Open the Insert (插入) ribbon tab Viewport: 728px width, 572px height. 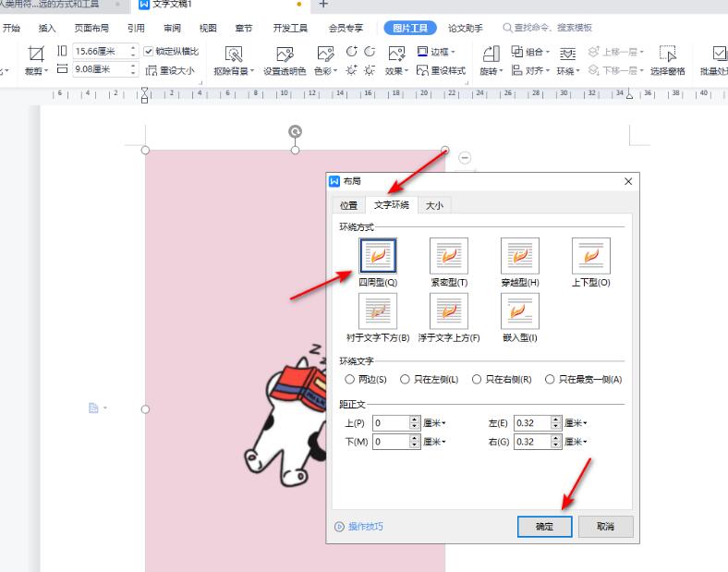click(x=47, y=29)
